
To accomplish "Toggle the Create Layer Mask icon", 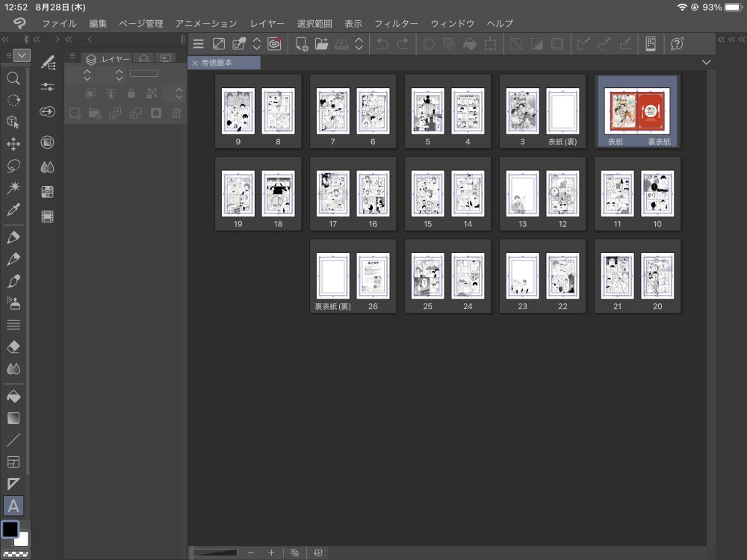I will (156, 113).
